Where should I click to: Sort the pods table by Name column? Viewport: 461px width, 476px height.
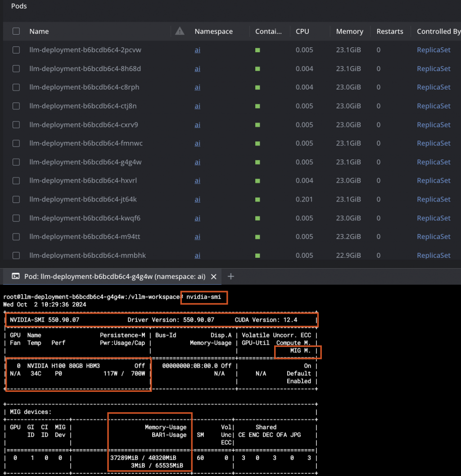(39, 31)
